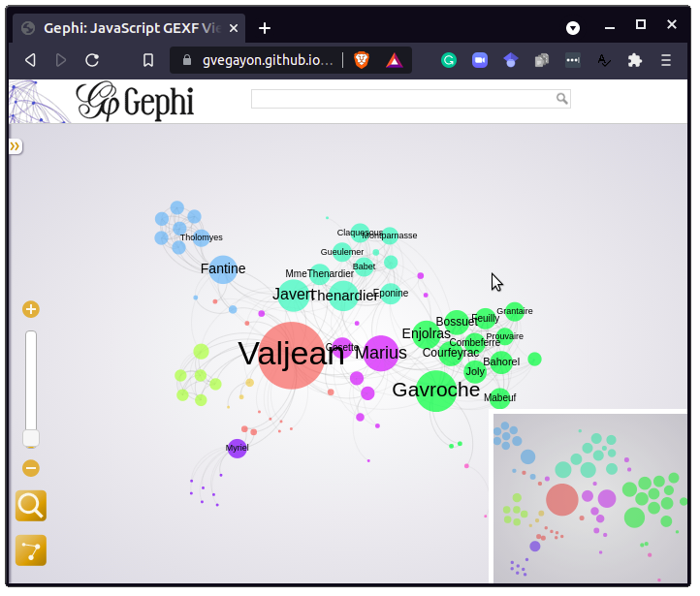
Task: Click the overview minimap thumbnail
Action: (x=589, y=498)
